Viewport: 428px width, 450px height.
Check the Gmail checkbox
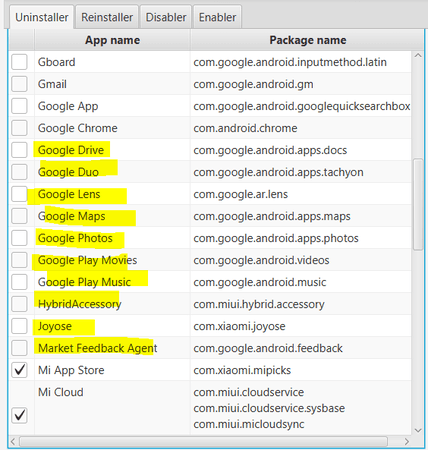(x=19, y=84)
